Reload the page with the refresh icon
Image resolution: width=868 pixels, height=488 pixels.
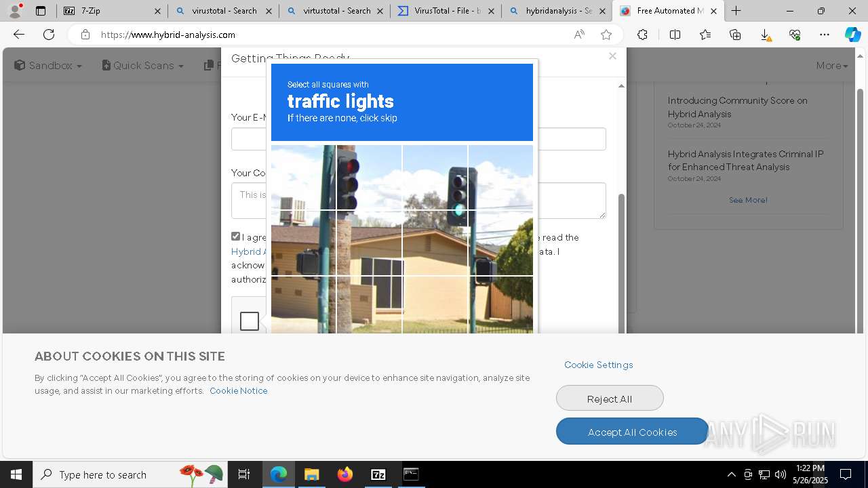click(x=49, y=35)
